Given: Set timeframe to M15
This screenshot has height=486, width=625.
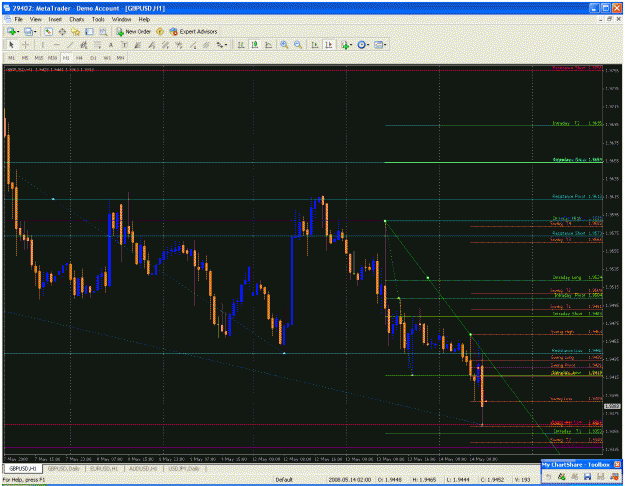Looking at the screenshot, I should click(x=39, y=58).
